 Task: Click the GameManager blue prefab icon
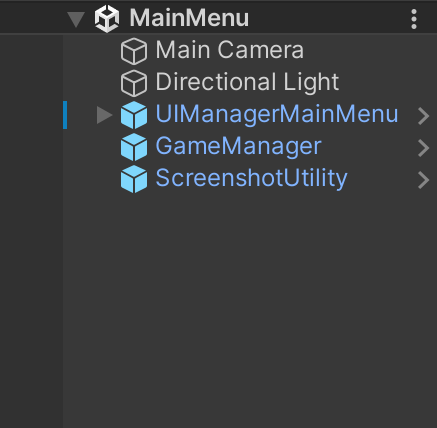coord(134,147)
